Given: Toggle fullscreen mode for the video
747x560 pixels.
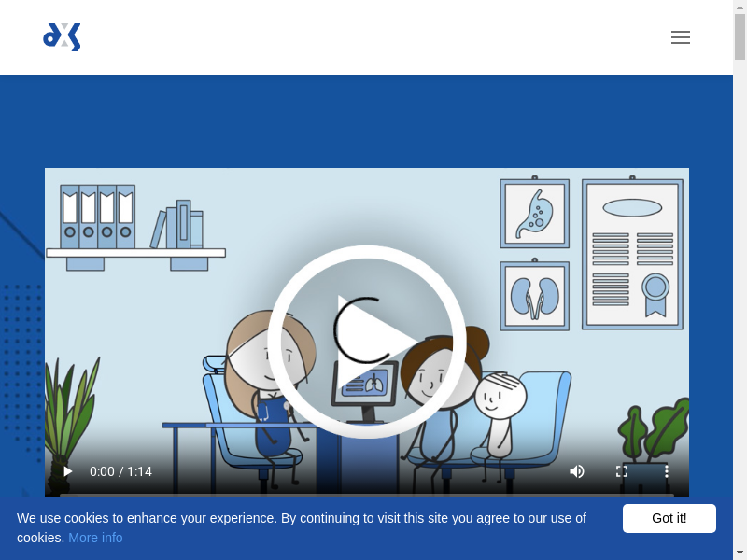Looking at the screenshot, I should [x=622, y=471].
